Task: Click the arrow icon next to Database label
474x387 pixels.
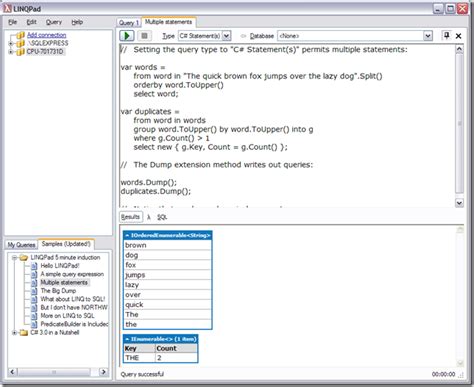Action: (243, 36)
